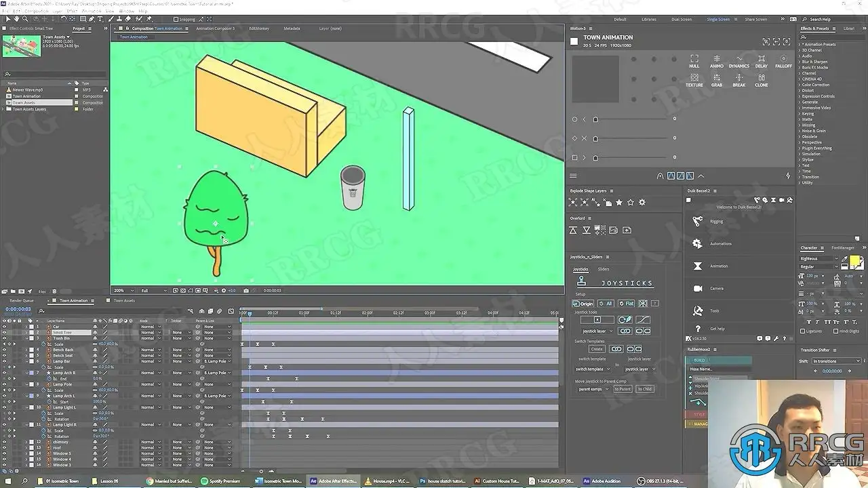The height and width of the screenshot is (488, 868).
Task: Switch to FontManager tab
Action: click(843, 247)
